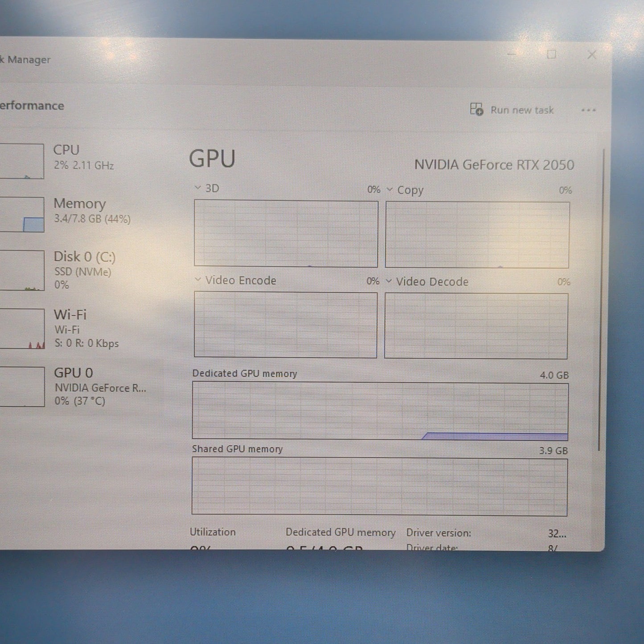The image size is (644, 644).
Task: Click the 'SSD (NVMe)' disk type text
Action: 83,272
